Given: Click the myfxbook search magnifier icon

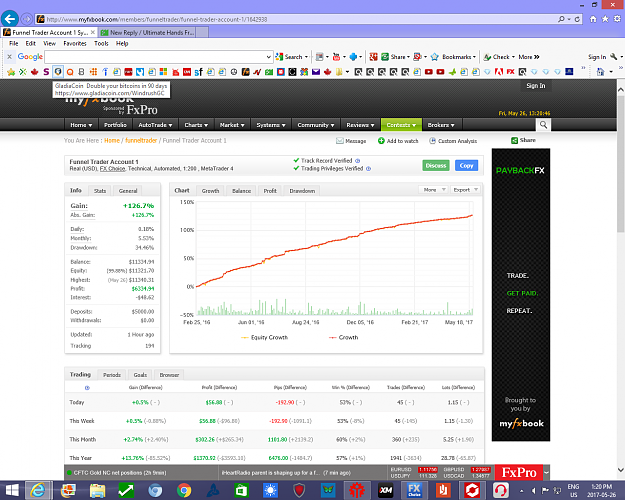Looking at the screenshot, I should pyautogui.click(x=543, y=125).
